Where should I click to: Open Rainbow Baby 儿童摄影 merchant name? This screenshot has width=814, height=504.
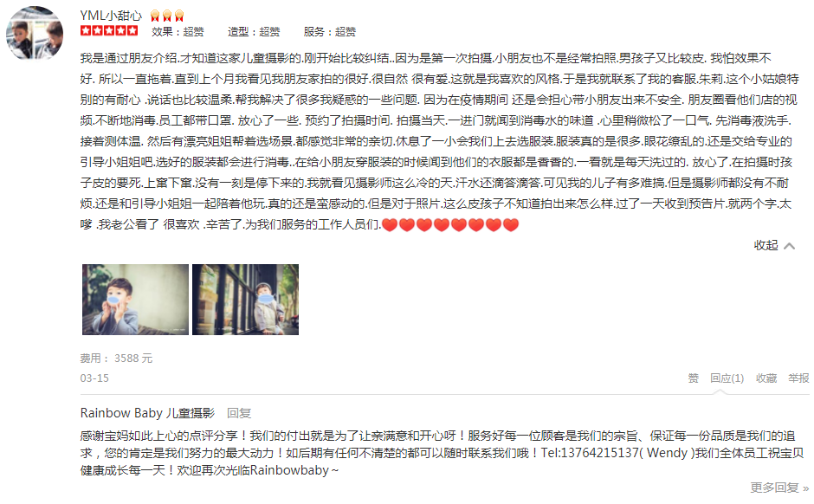[147, 413]
